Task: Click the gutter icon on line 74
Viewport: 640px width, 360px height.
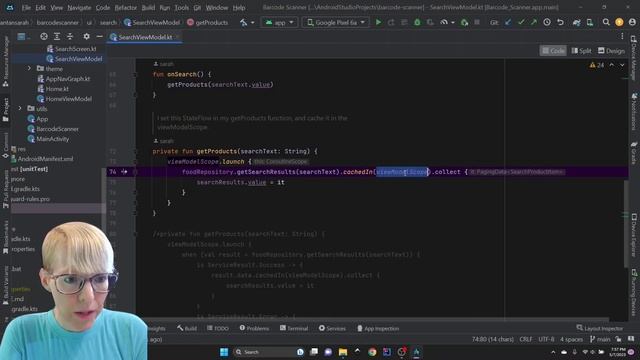Action: pyautogui.click(x=124, y=172)
